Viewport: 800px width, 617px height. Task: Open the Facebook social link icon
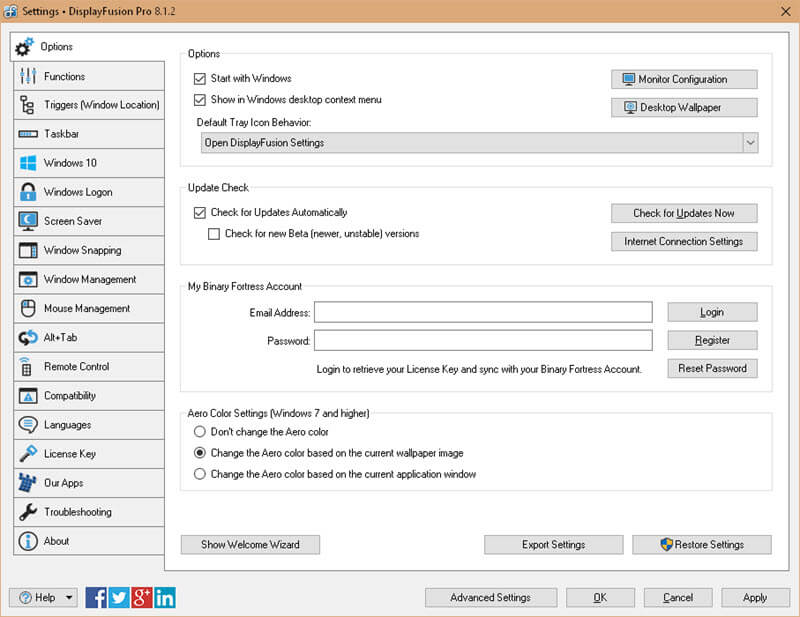[96, 598]
